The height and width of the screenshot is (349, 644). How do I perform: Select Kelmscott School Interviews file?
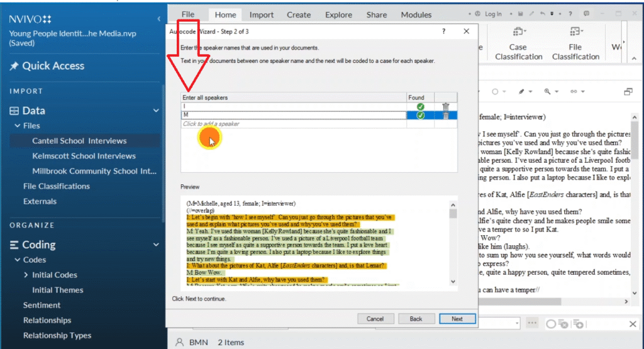coord(84,156)
